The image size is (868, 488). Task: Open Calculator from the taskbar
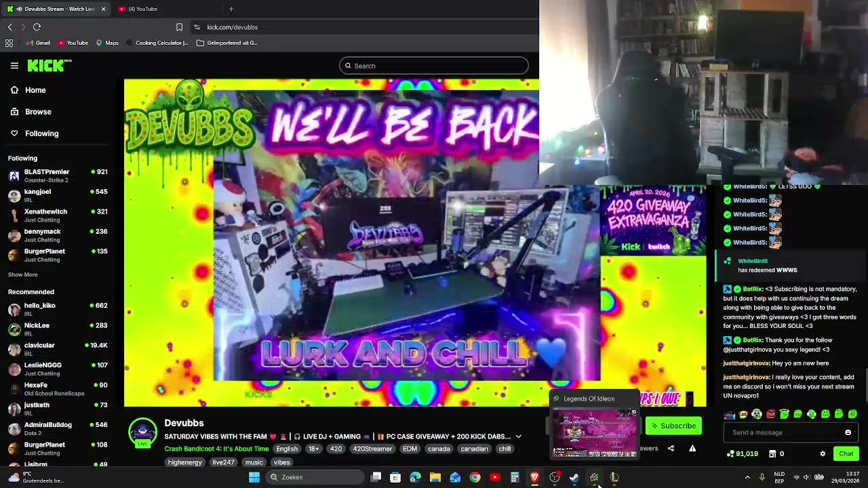point(515,477)
